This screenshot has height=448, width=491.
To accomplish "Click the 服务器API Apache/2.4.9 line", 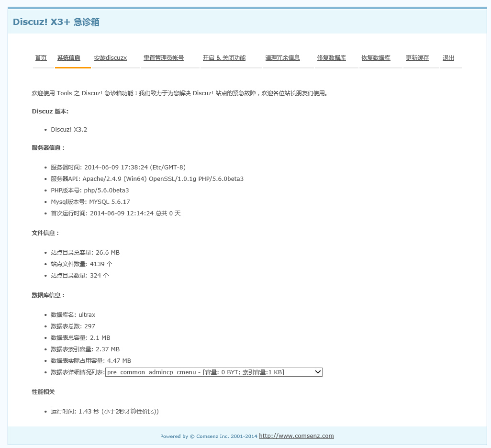I will pyautogui.click(x=147, y=179).
